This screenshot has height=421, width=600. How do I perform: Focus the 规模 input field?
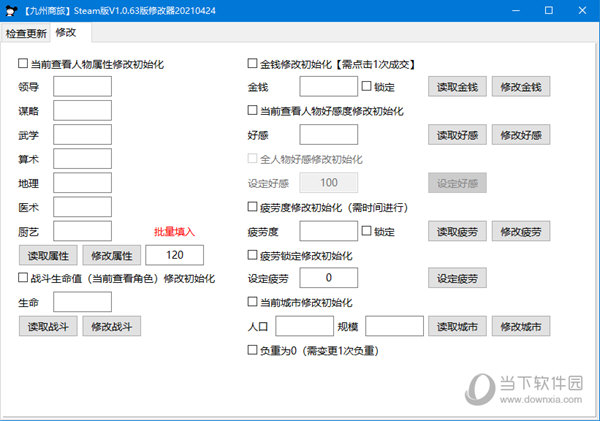(x=395, y=326)
